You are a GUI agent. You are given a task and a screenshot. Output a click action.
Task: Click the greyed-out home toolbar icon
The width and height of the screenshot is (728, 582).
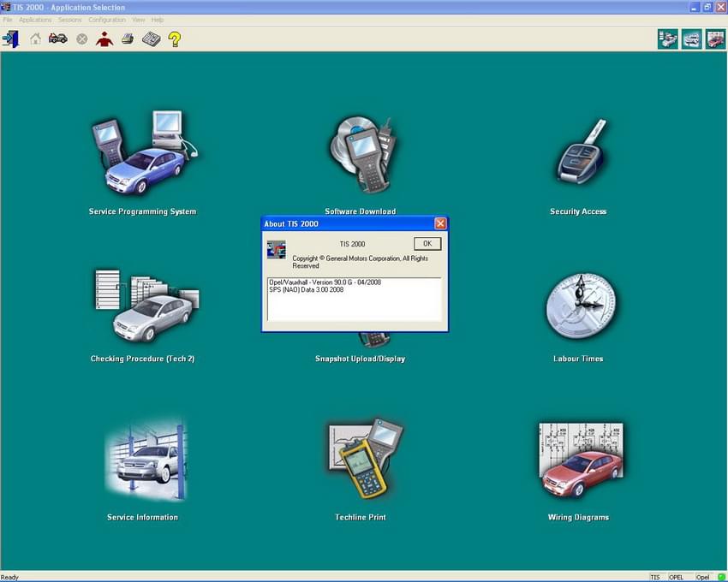[35, 39]
